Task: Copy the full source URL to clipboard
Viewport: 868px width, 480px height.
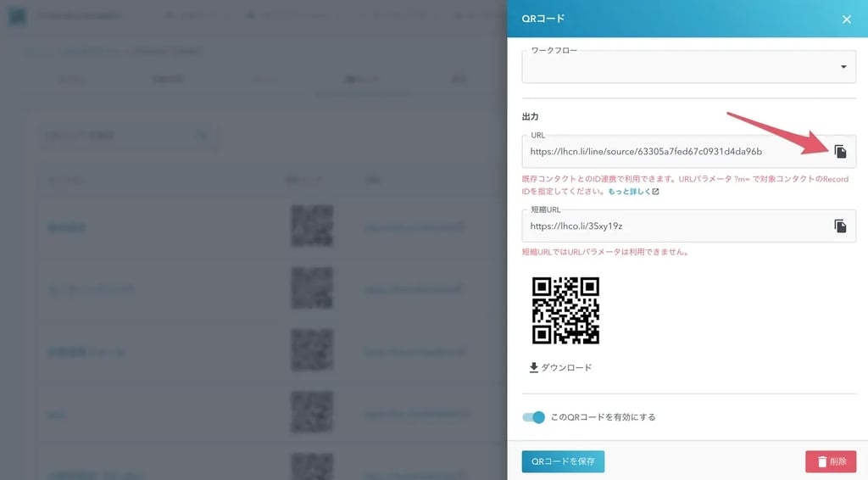Action: 840,152
